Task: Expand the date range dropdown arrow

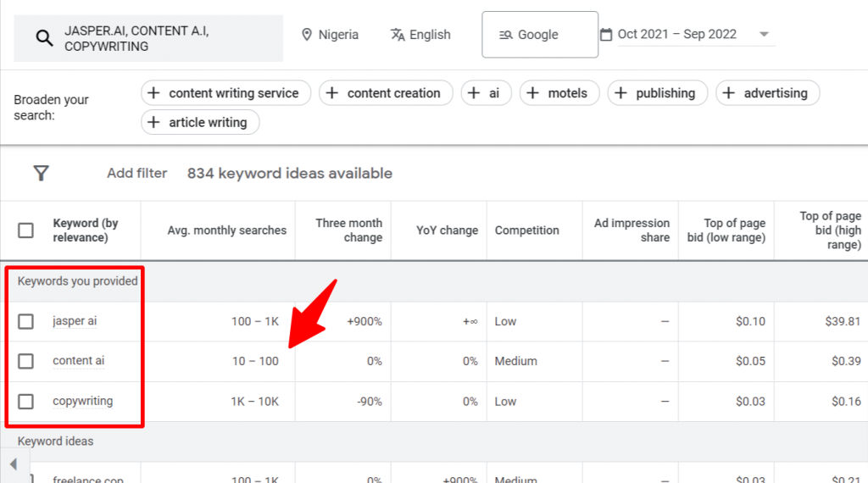Action: tap(764, 34)
